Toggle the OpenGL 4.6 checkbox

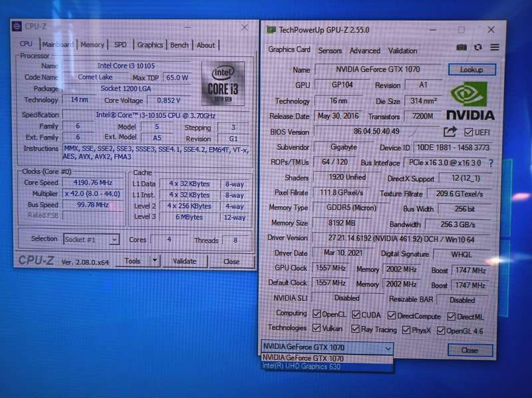click(440, 330)
